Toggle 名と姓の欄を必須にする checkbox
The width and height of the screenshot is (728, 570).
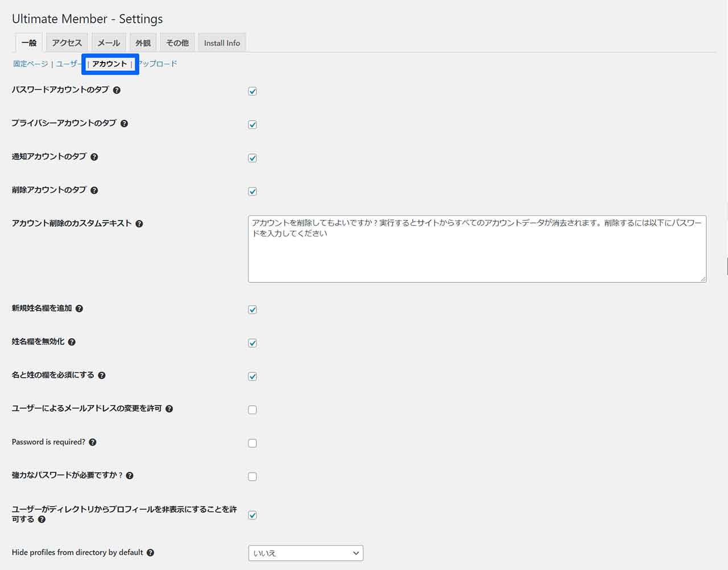[253, 376]
